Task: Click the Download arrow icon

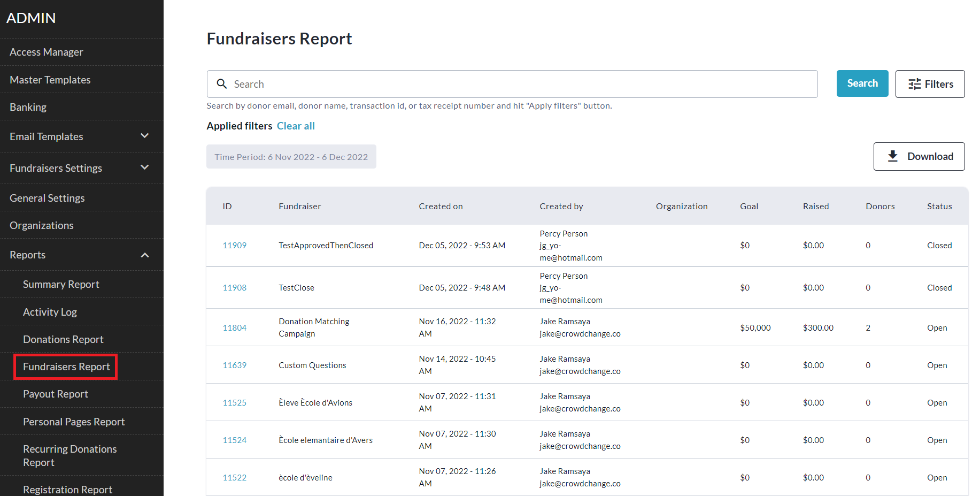Action: [893, 156]
